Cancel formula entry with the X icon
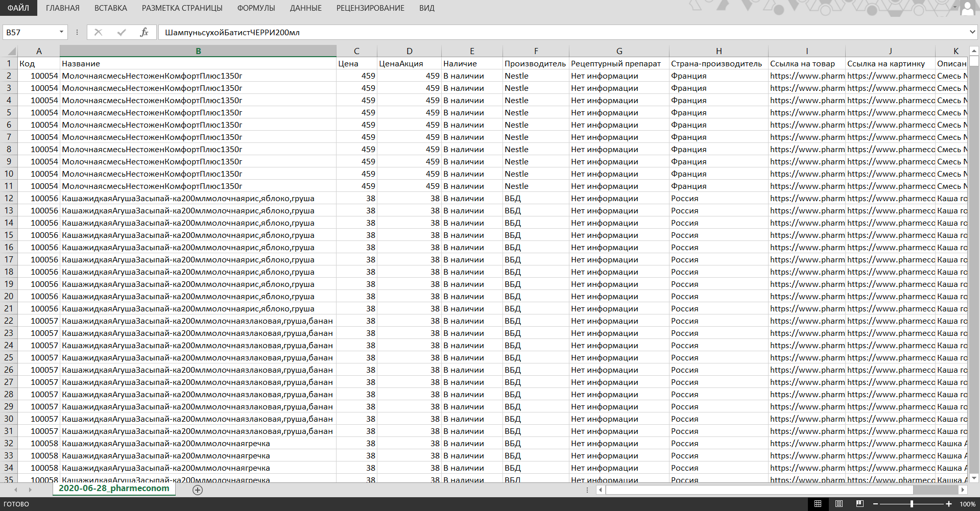The width and height of the screenshot is (980, 511). point(99,32)
